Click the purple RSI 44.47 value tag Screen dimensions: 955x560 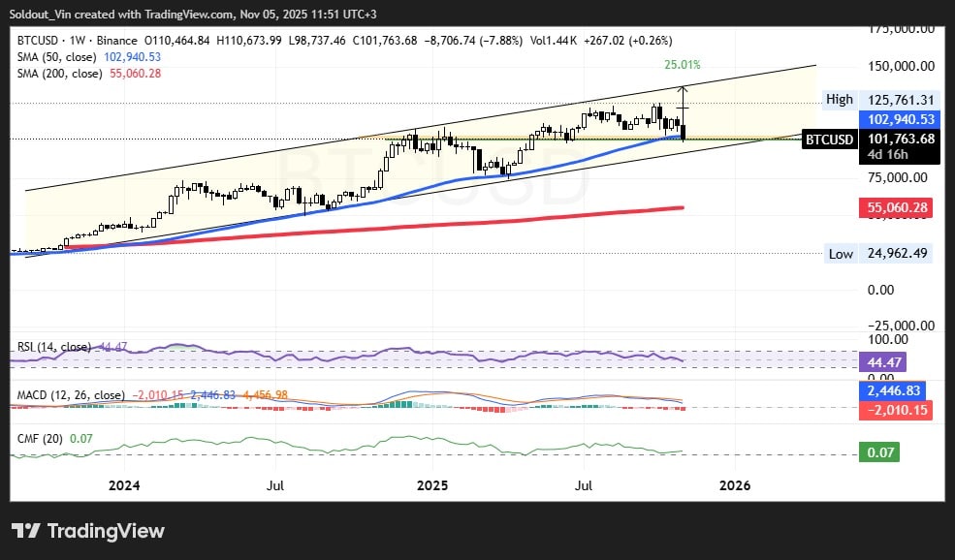pyautogui.click(x=879, y=360)
